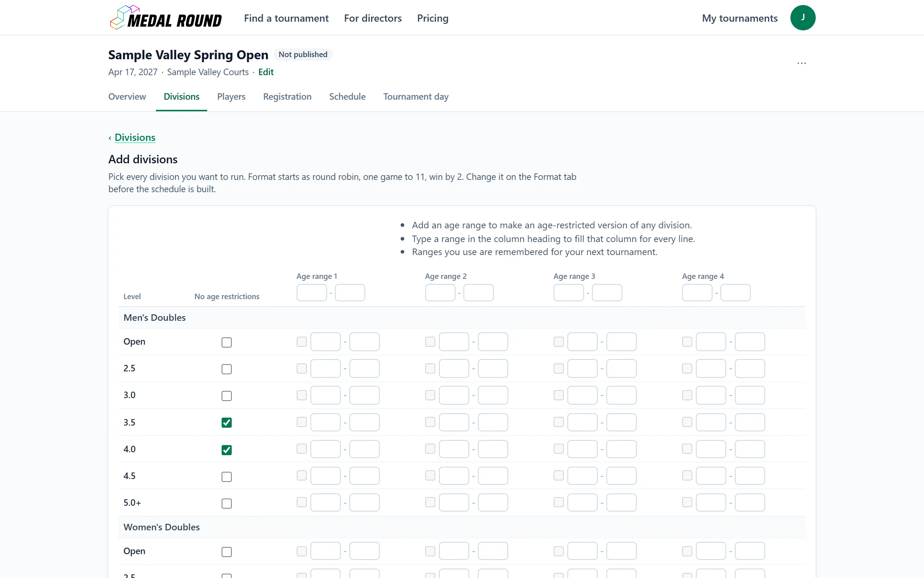
Task: Click the Age range 1 heading maximum field
Action: 350,293
